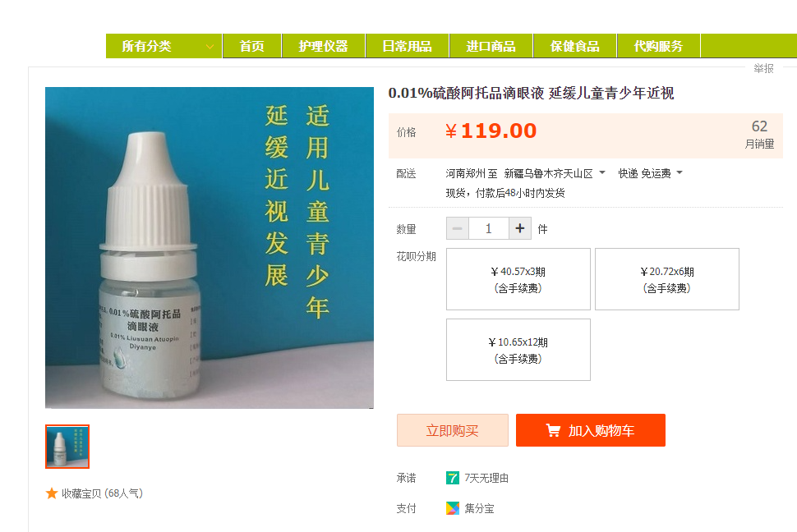Click the favorite star icon
This screenshot has height=532, width=797.
(51, 493)
